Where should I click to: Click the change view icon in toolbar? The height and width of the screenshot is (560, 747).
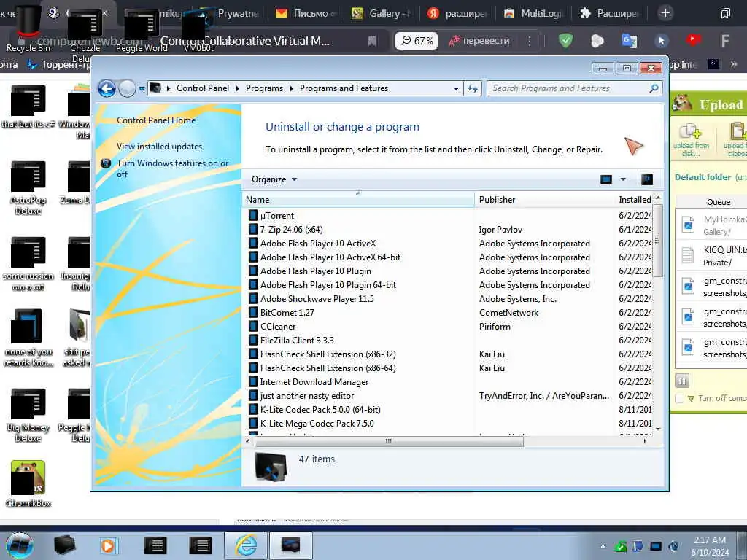(606, 179)
